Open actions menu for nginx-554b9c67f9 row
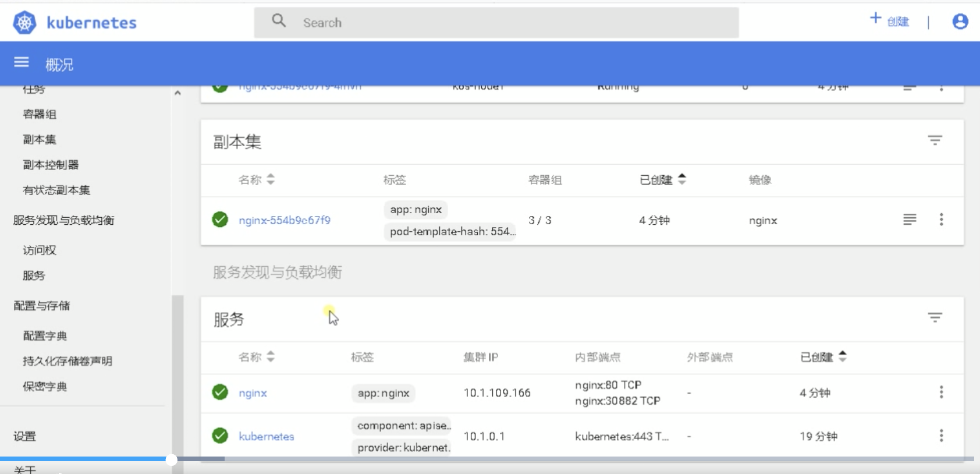Viewport: 980px width, 474px height. [x=941, y=220]
